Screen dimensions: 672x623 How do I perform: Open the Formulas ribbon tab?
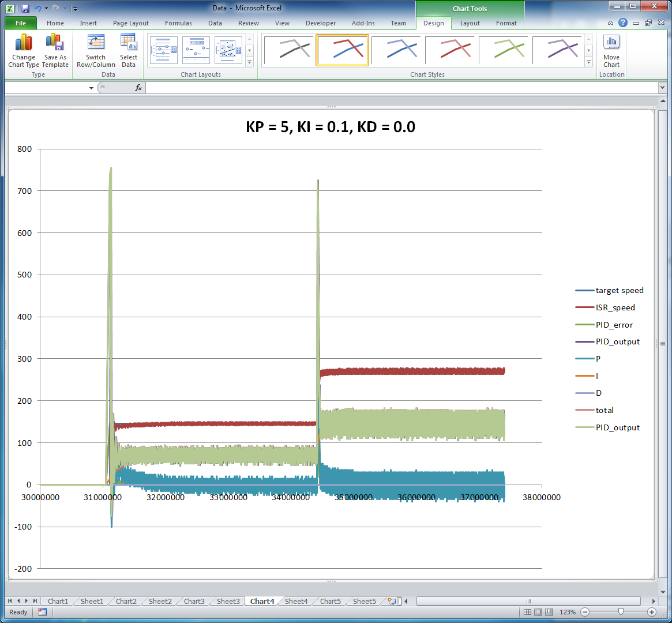pos(178,23)
